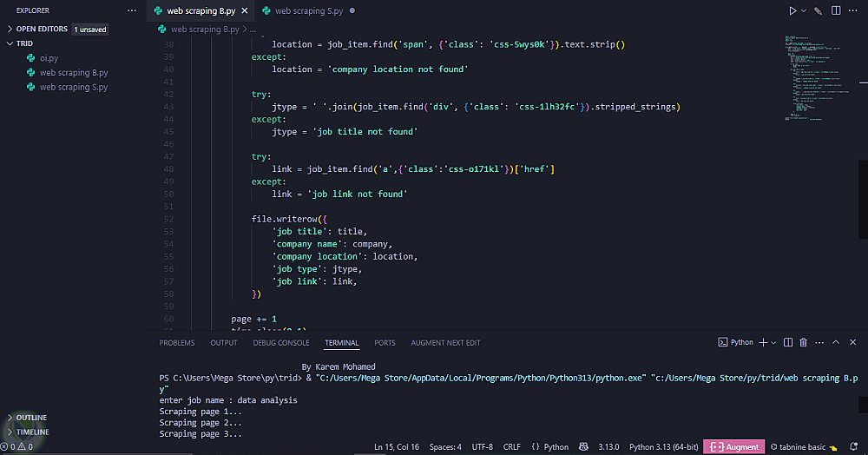Switch to the web scraping S.py tab
This screenshot has width=868, height=455.
click(x=306, y=10)
